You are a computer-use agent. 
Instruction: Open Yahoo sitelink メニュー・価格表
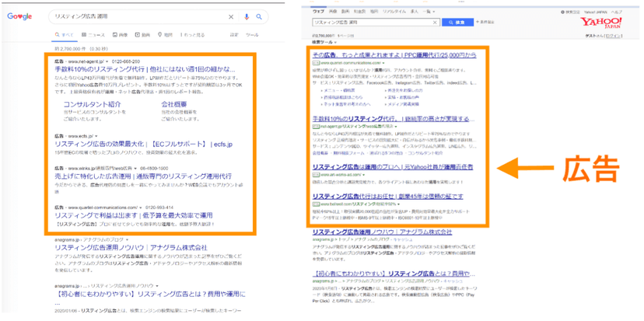pos(339,89)
